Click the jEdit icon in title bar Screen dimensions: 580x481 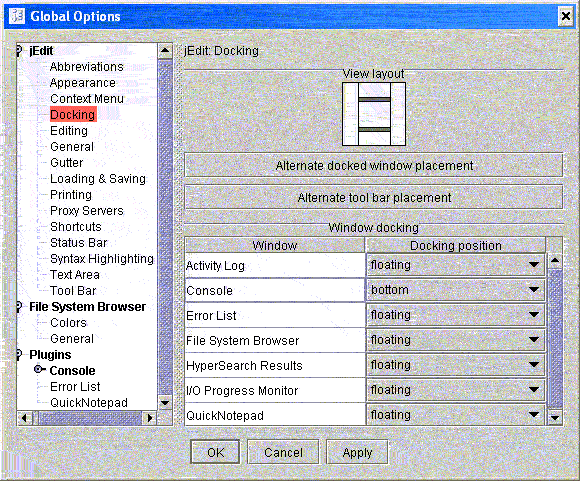point(17,16)
